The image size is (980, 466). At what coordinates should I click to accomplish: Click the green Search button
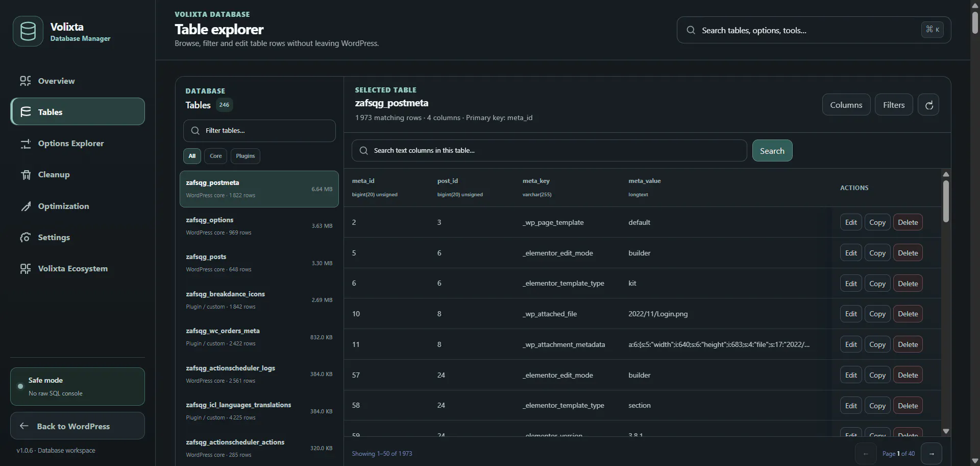coord(772,151)
